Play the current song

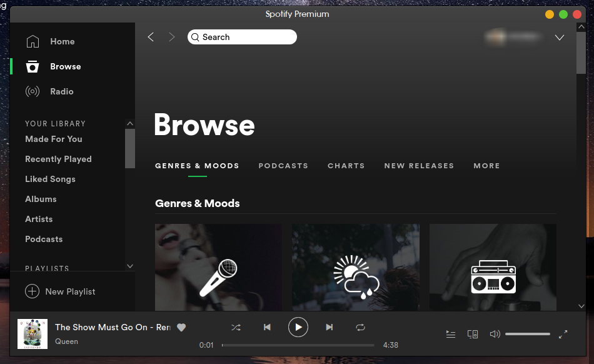click(298, 327)
